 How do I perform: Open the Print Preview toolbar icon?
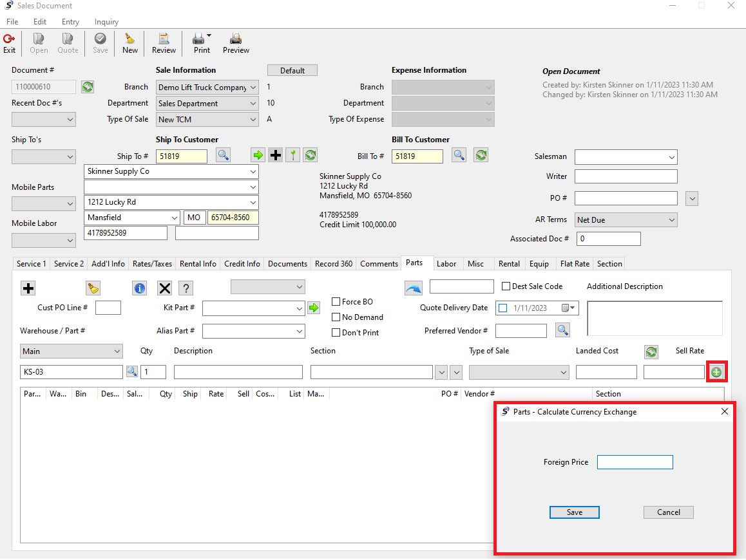click(236, 43)
